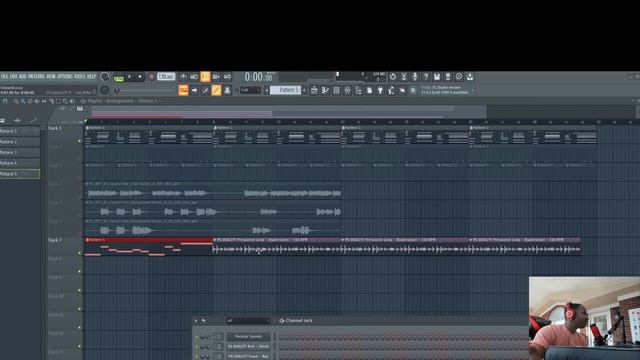This screenshot has height=360, width=640.
Task: Start playback with the play button
Action: [130, 77]
